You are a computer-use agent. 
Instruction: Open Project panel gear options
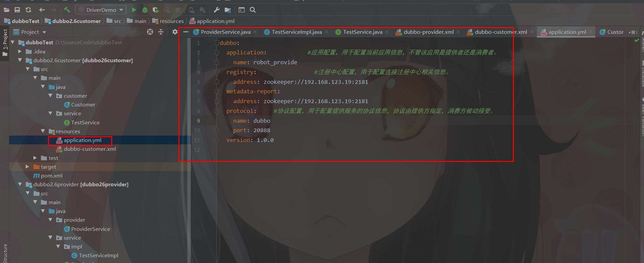click(175, 32)
